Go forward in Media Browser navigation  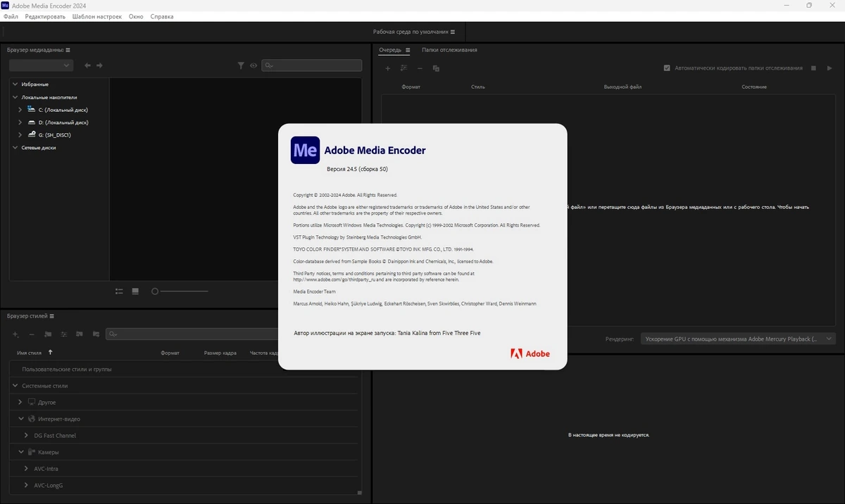pyautogui.click(x=99, y=65)
